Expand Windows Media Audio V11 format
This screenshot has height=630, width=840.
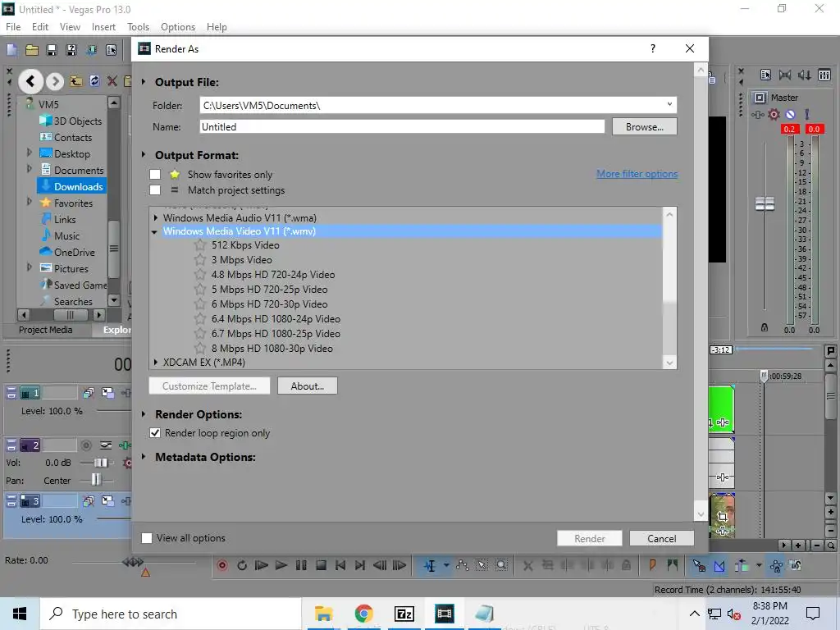(x=155, y=218)
